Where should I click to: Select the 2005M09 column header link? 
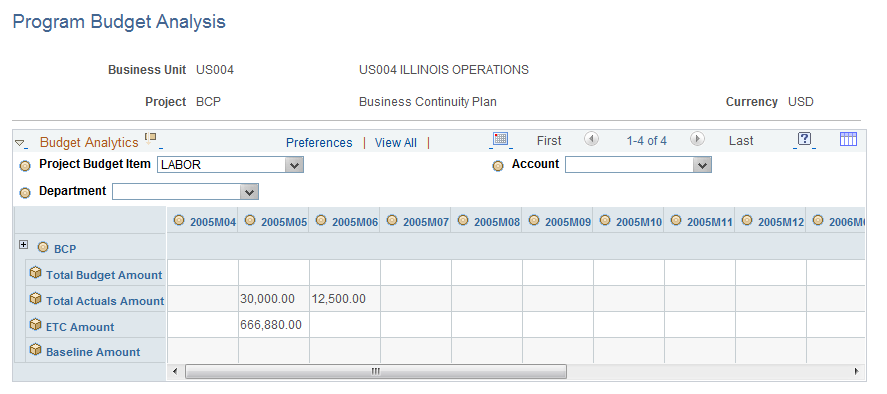coord(568,222)
